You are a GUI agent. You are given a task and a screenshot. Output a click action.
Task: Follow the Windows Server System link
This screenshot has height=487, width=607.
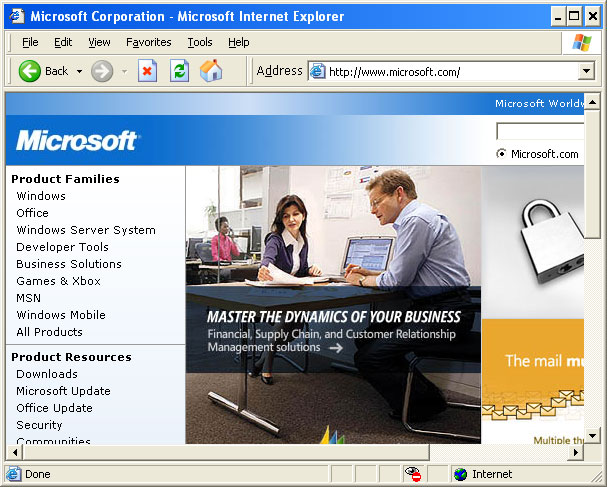pos(86,230)
